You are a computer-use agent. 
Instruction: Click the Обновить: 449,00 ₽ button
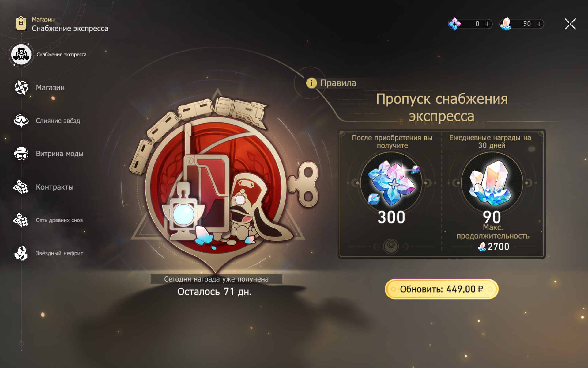pyautogui.click(x=442, y=289)
